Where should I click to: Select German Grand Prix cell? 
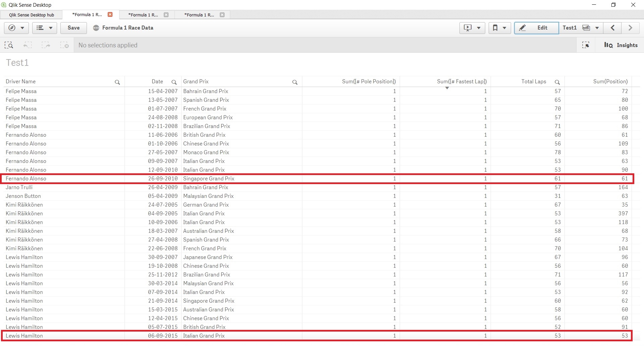242,205
